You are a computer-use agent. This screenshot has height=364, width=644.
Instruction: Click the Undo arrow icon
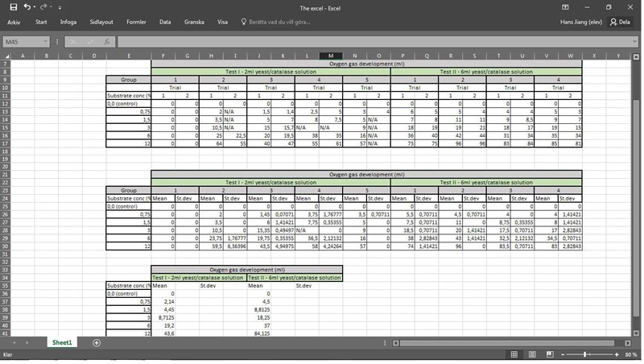[x=27, y=7]
